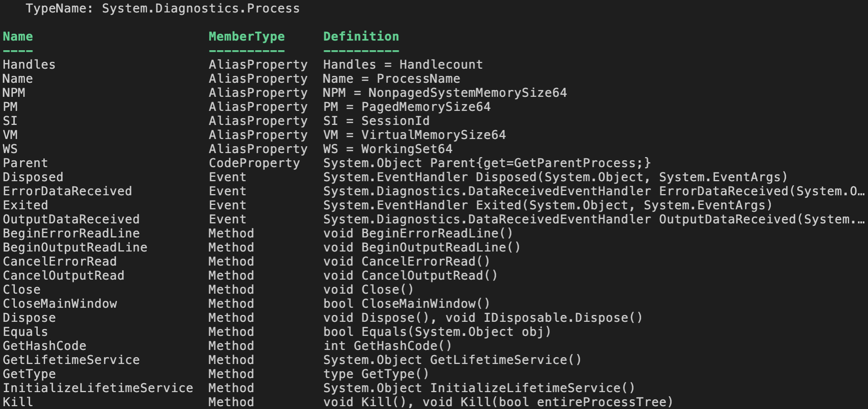Click 'void Close()' definition
Screen dimensions: 868x409
pos(368,290)
